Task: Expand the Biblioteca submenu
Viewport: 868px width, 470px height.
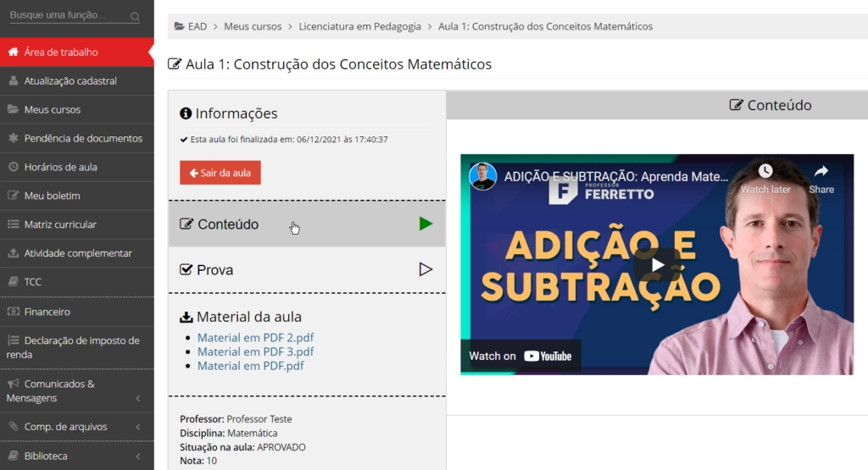Action: [138, 456]
